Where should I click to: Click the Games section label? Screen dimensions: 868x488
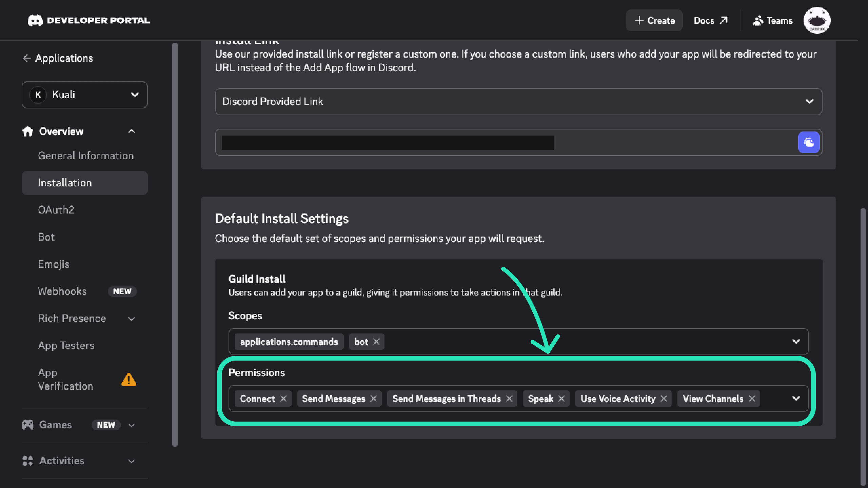55,425
